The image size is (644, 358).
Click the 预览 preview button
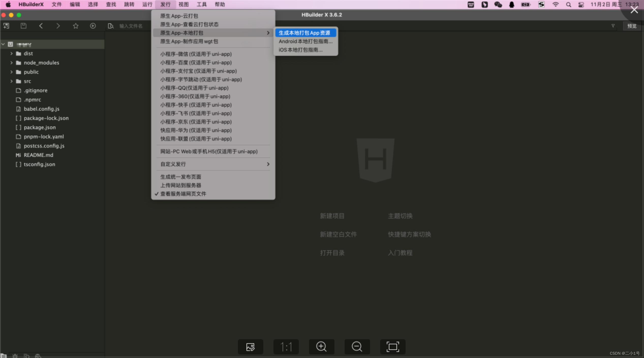click(632, 26)
